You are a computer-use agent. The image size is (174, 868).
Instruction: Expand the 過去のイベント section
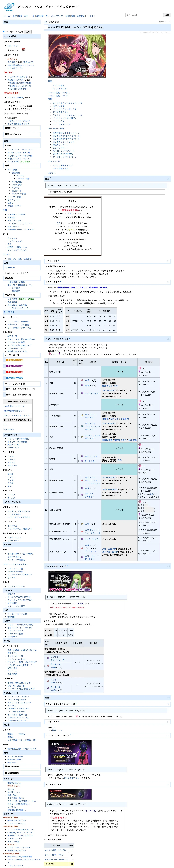[6, 134]
